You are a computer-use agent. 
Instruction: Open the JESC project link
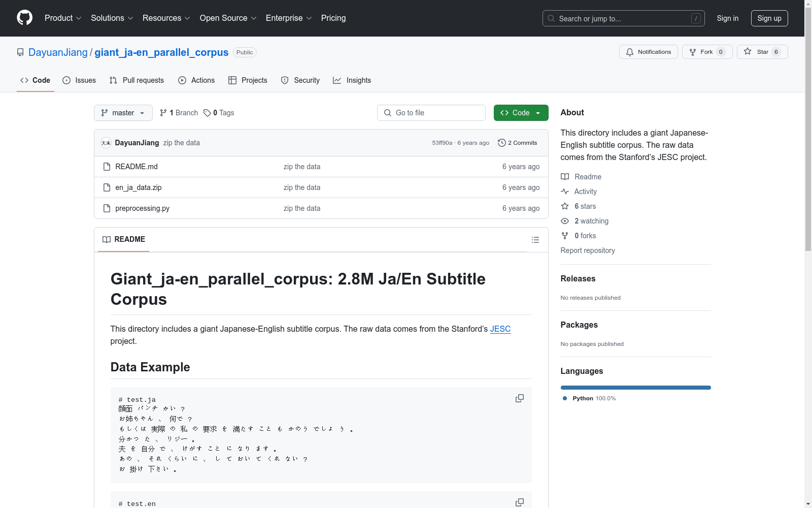[x=500, y=329]
